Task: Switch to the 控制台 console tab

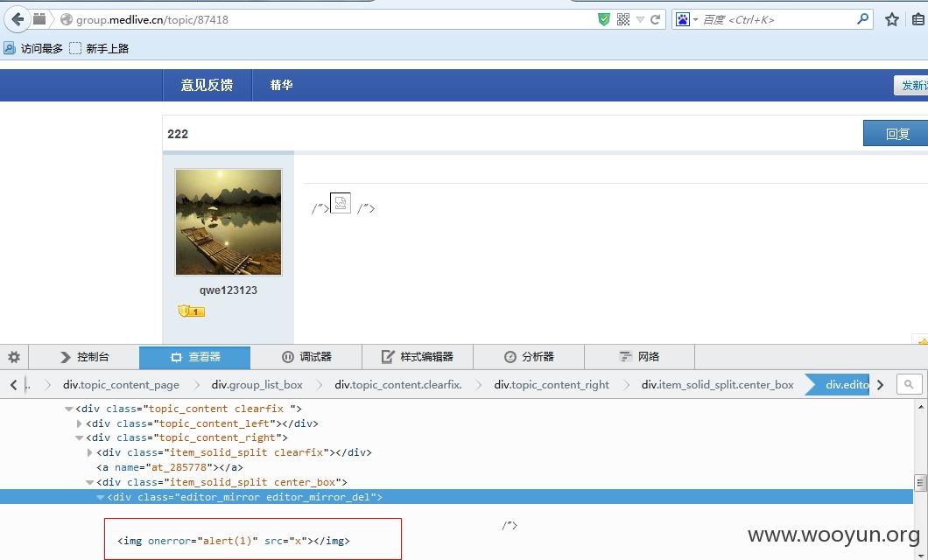Action: 84,357
